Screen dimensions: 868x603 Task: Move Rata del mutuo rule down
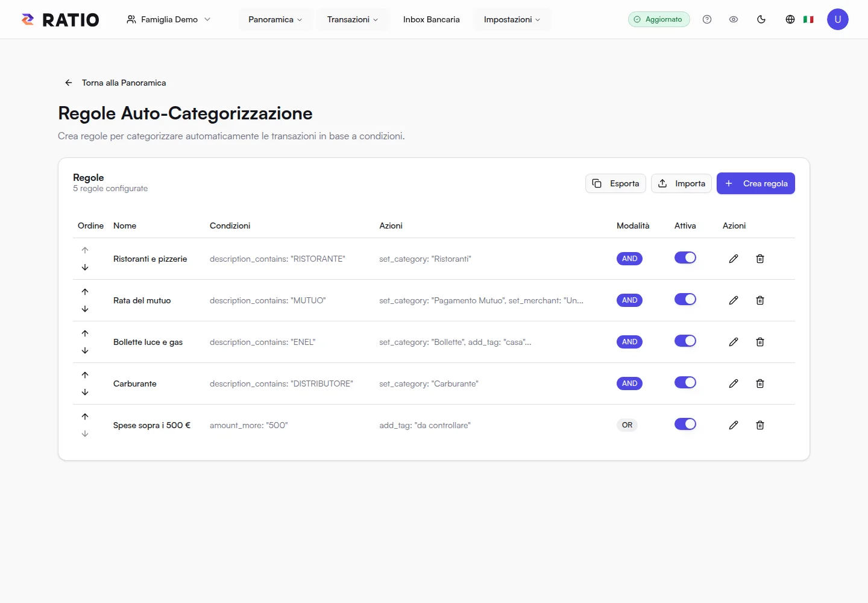[x=85, y=309]
